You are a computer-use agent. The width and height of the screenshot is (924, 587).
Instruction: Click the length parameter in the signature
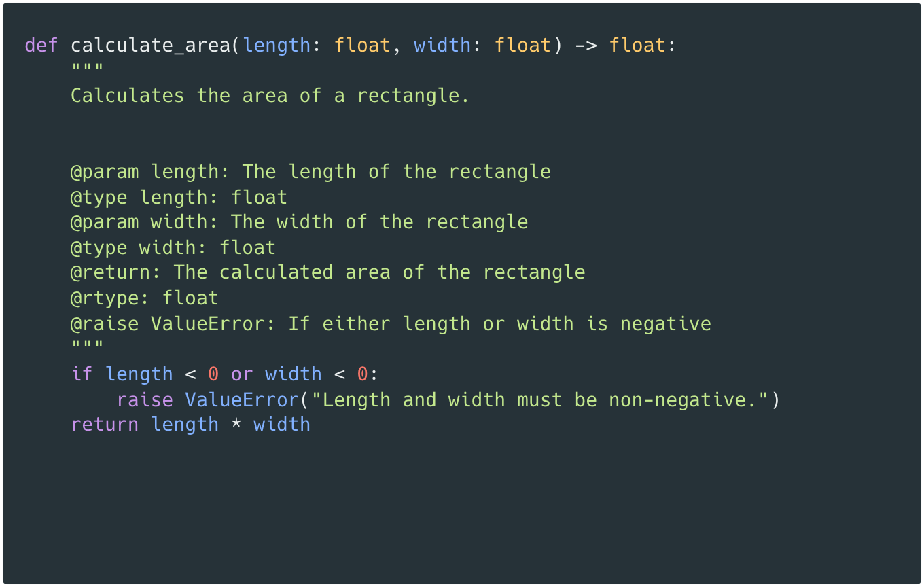pos(277,46)
